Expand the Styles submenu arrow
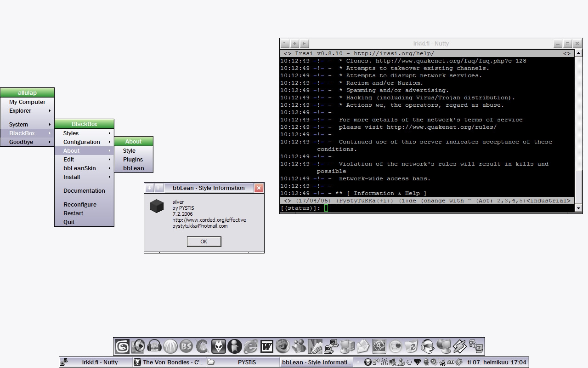This screenshot has width=588, height=368. click(109, 133)
